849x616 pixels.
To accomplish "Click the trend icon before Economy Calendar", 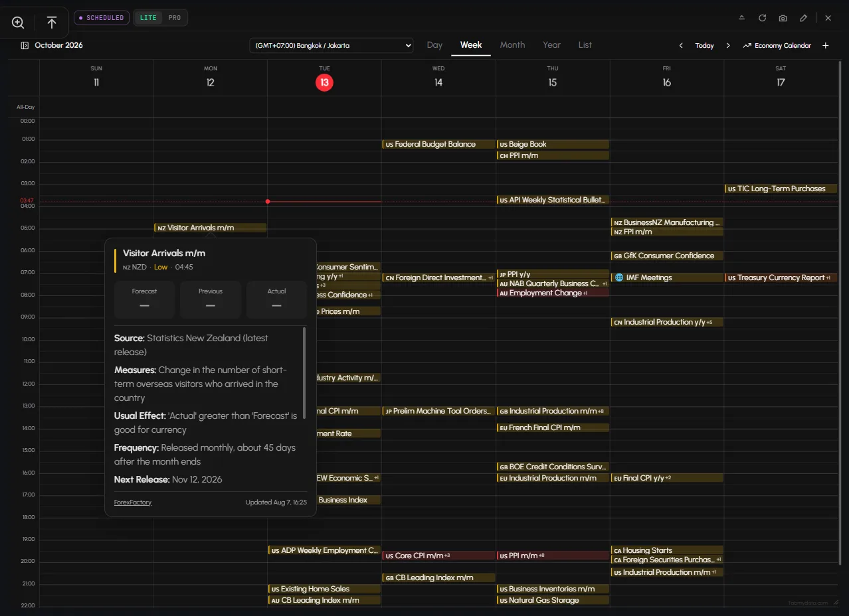I will [747, 46].
